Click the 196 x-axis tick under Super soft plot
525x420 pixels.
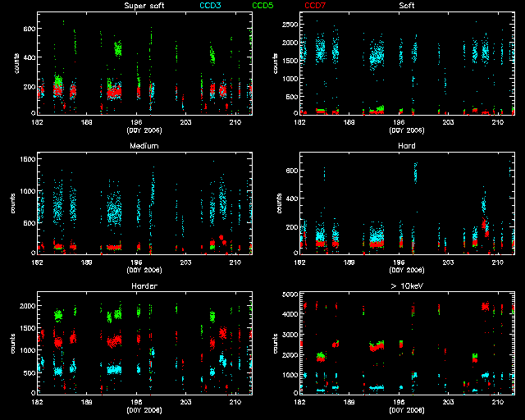(136, 122)
